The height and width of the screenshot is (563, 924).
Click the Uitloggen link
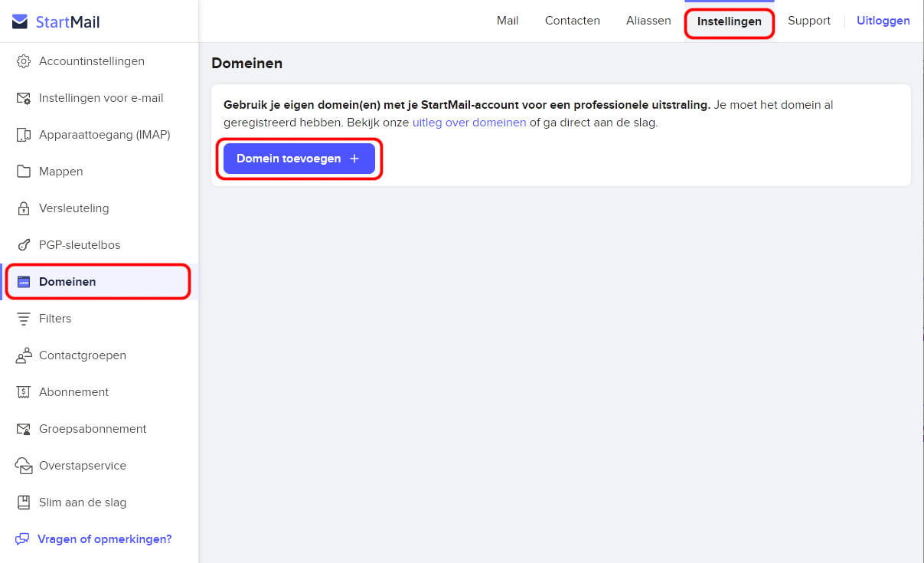(883, 21)
